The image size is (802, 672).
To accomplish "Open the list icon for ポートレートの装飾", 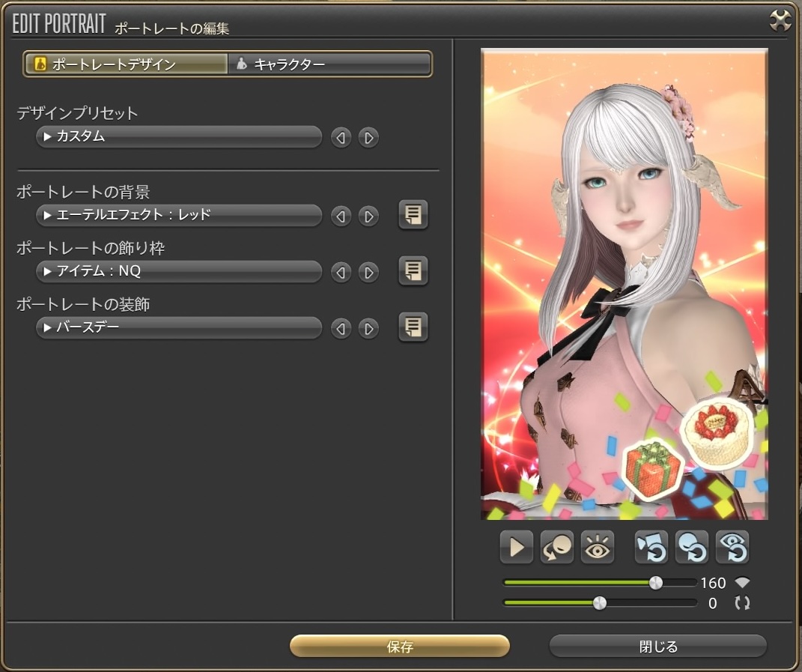I will (413, 327).
